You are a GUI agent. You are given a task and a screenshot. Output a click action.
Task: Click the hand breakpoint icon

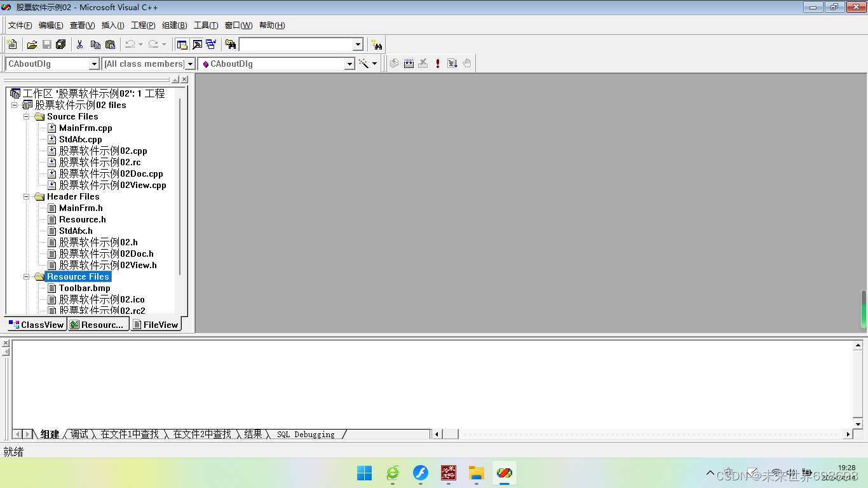point(467,64)
